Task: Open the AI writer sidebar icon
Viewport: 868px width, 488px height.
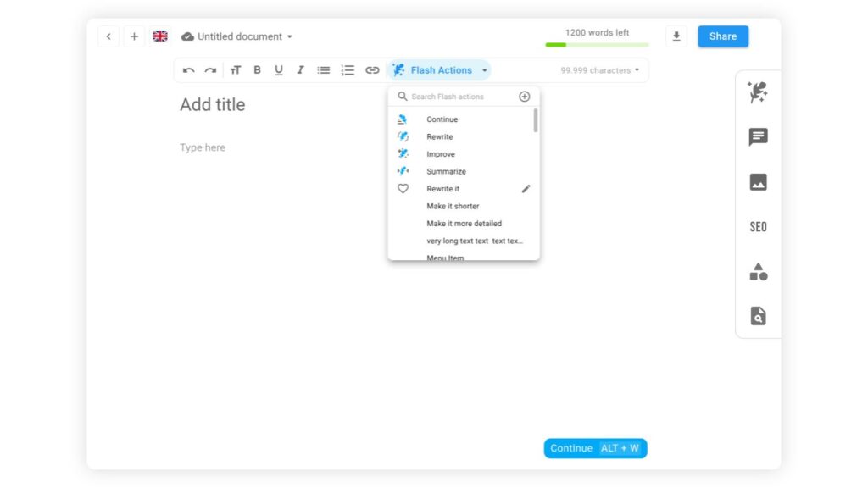Action: [758, 92]
